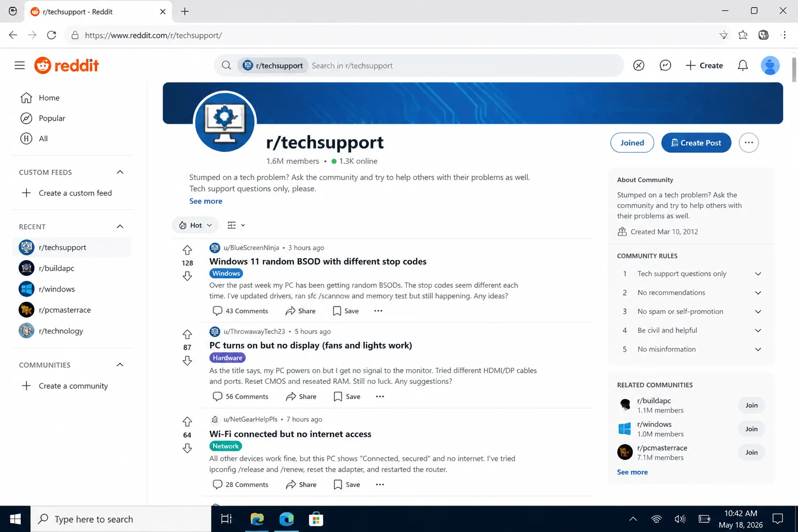Toggle the Joined membership button
Viewport: 798px width, 532px height.
(x=632, y=142)
